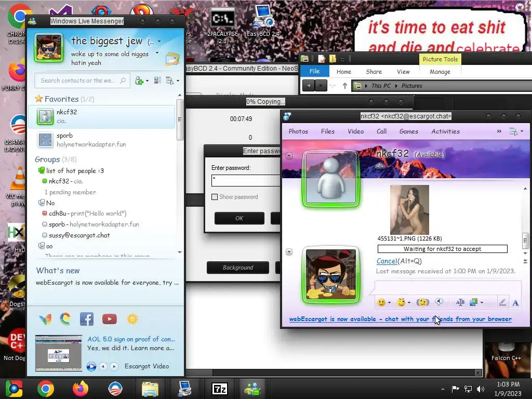Open the Photos tab in chat window
This screenshot has height=399, width=532.
pyautogui.click(x=298, y=131)
